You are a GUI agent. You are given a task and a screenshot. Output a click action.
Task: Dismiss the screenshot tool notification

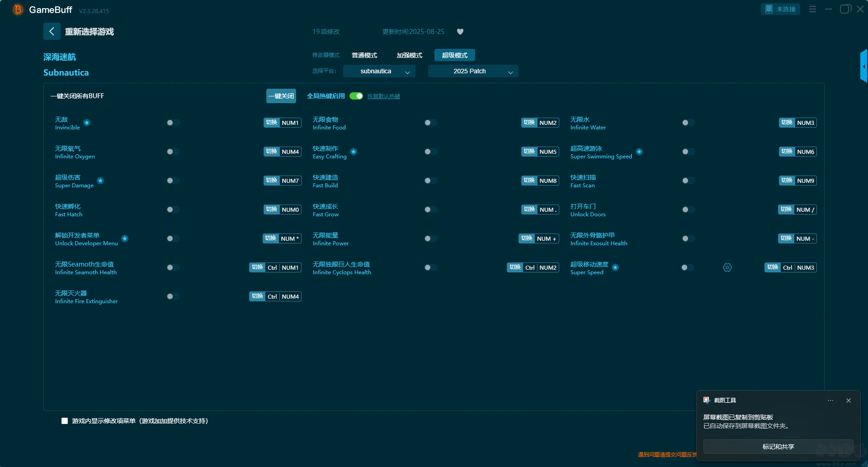[849, 400]
